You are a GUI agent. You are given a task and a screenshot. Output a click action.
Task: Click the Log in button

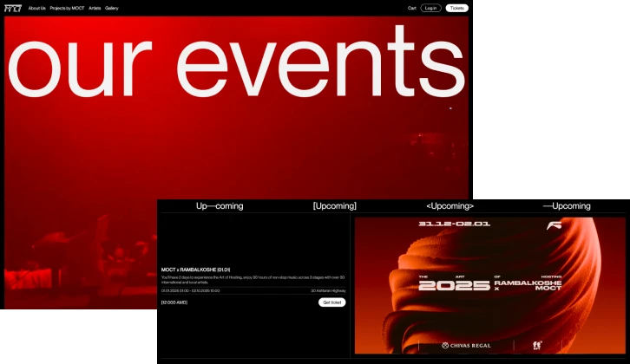click(x=430, y=8)
